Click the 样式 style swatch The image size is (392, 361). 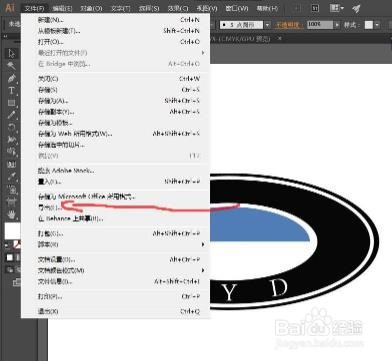pos(369,25)
